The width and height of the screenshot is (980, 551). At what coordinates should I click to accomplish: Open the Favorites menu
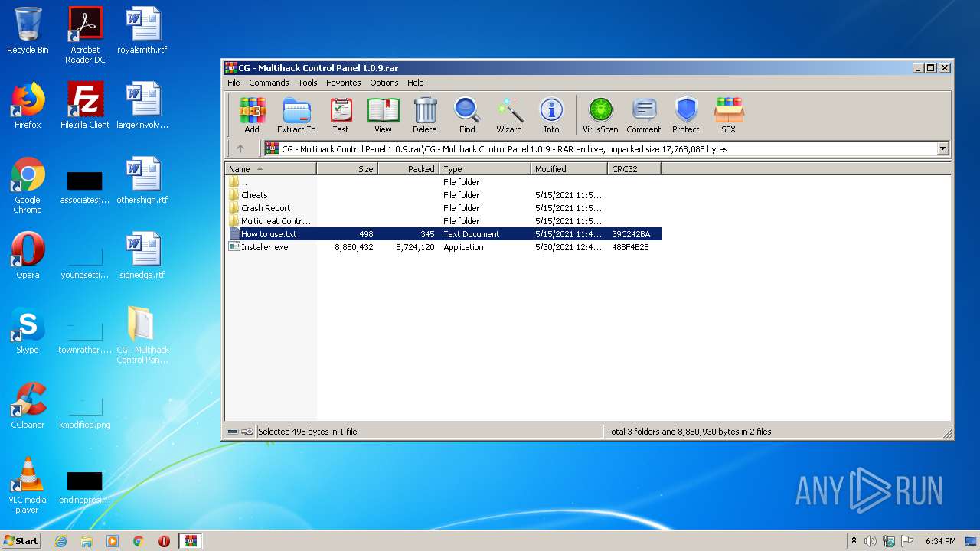coord(343,83)
